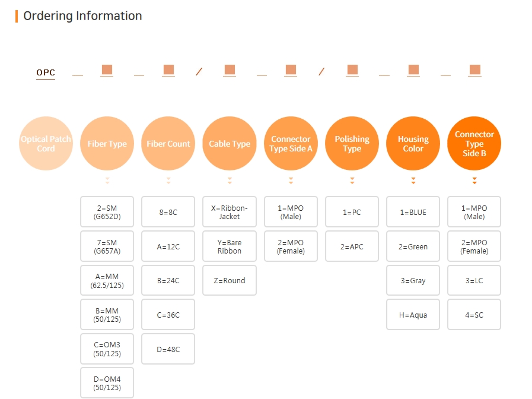Choose the H=Aqua housing color

413,315
